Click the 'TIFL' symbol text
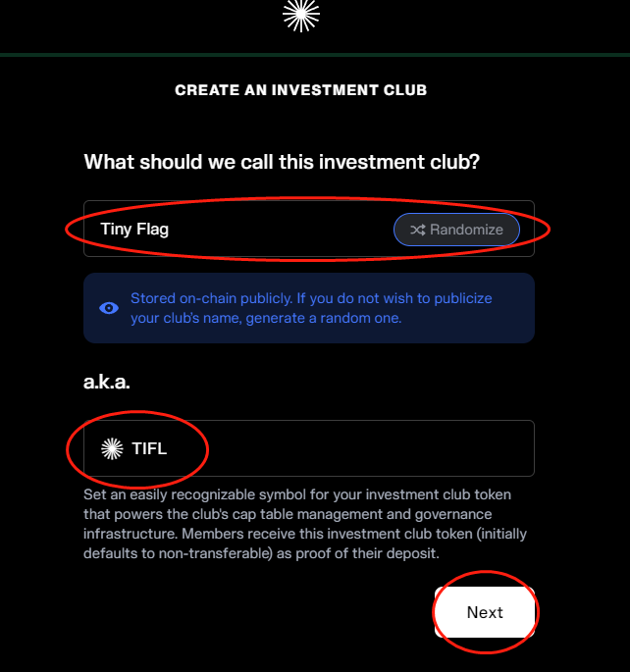The height and width of the screenshot is (672, 630). point(149,449)
